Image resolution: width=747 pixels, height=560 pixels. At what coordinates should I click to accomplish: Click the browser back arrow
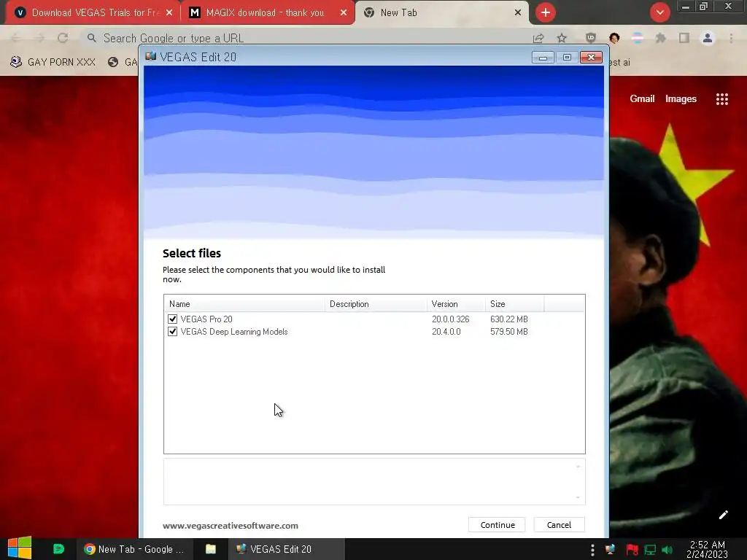(16, 38)
